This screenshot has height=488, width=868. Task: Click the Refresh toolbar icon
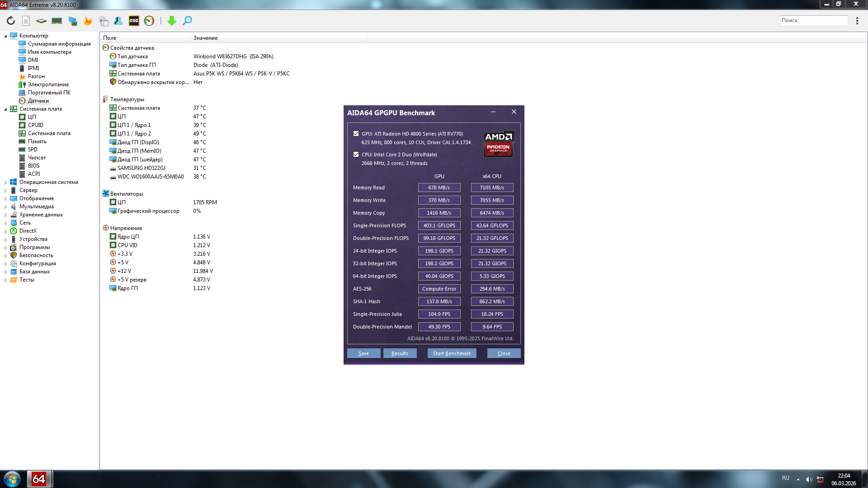click(11, 21)
